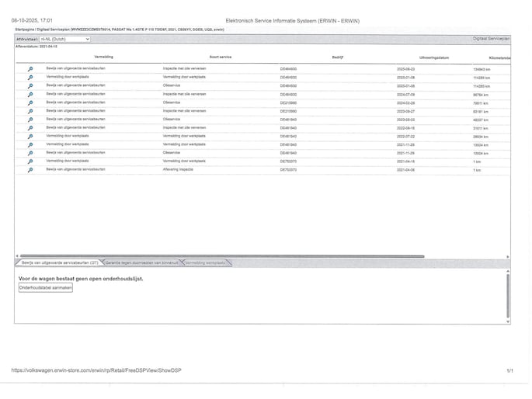
Task: Open details magnifier for 2025-06-23 inspection row
Action: tap(30, 69)
